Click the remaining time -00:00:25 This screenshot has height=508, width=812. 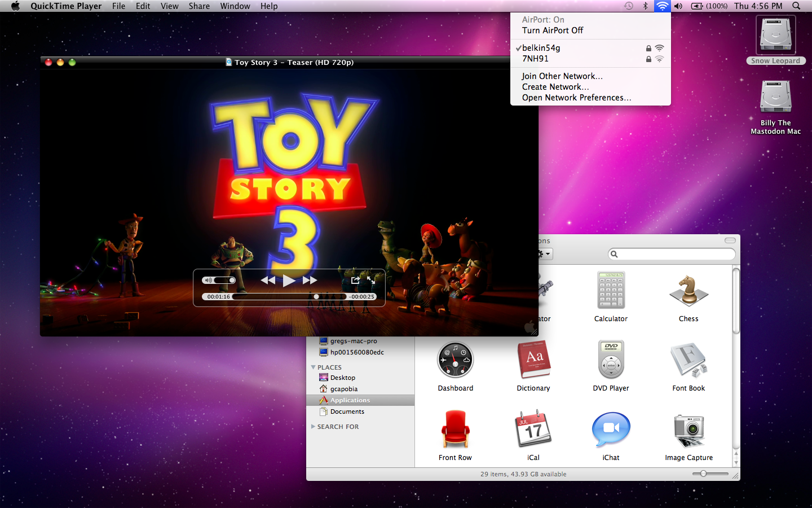(361, 296)
